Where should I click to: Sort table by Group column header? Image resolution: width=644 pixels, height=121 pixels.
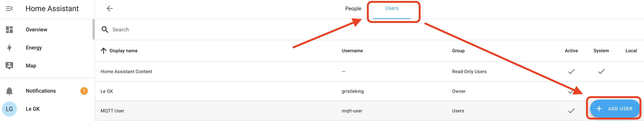458,51
